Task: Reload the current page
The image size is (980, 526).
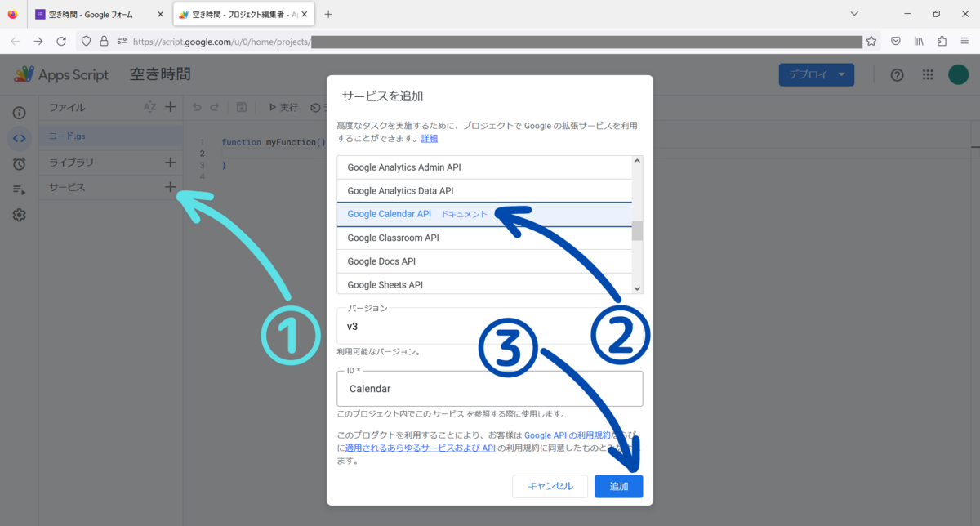Action: (x=61, y=41)
